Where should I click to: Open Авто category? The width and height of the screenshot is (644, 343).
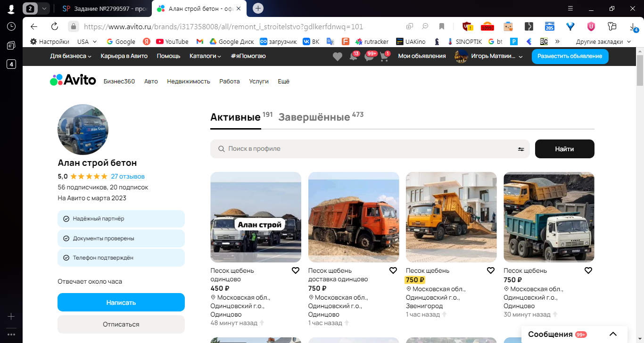click(151, 82)
